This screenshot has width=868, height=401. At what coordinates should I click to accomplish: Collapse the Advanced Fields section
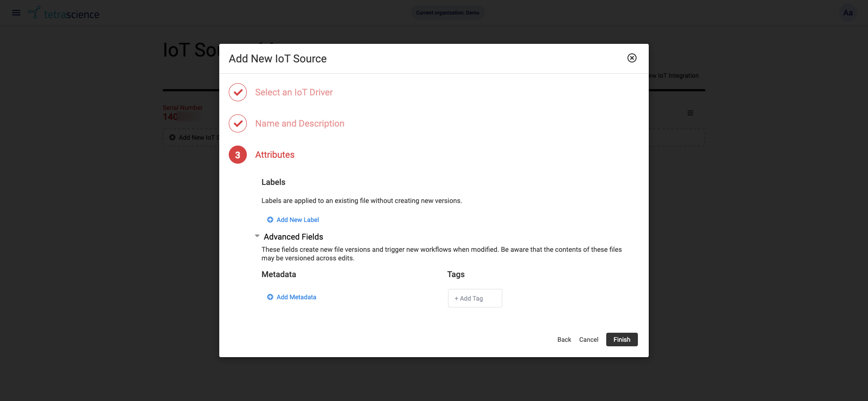pyautogui.click(x=257, y=236)
